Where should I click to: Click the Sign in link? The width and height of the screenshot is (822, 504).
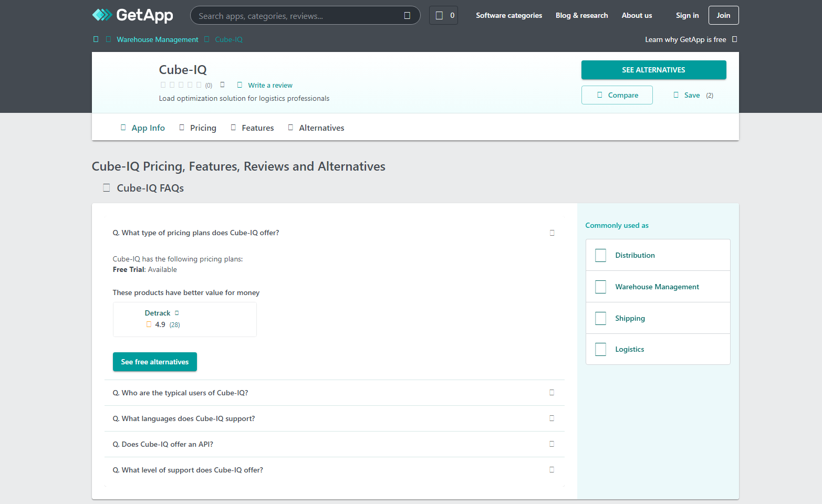point(688,15)
